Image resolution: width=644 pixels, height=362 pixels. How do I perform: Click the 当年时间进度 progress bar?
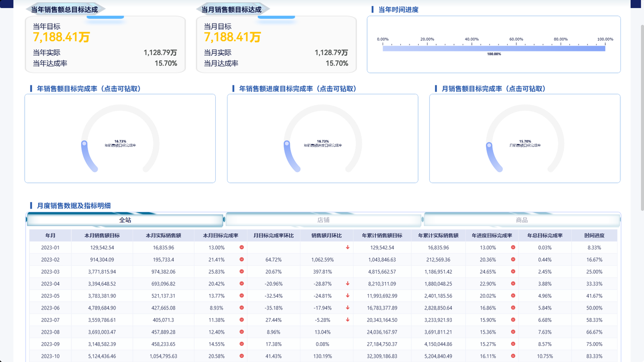[494, 48]
